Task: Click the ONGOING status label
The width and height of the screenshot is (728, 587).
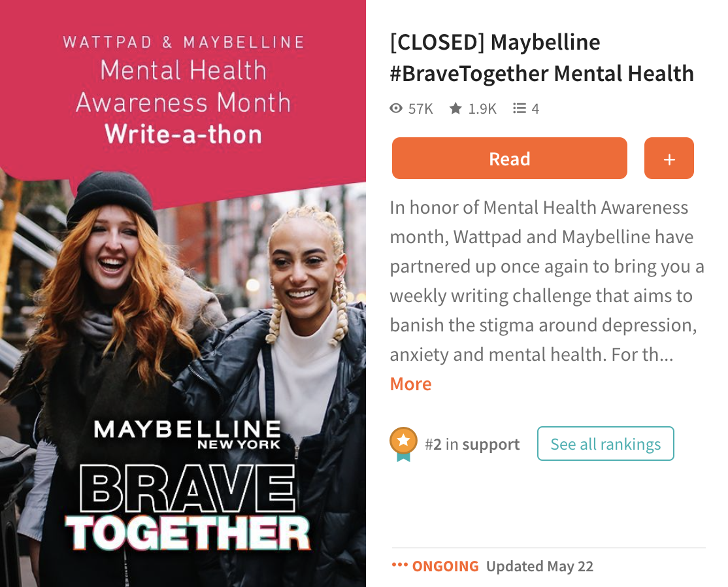Action: pos(445,566)
